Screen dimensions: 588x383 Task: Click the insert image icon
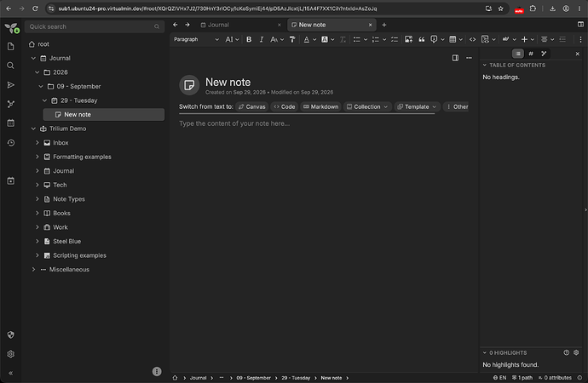[408, 39]
